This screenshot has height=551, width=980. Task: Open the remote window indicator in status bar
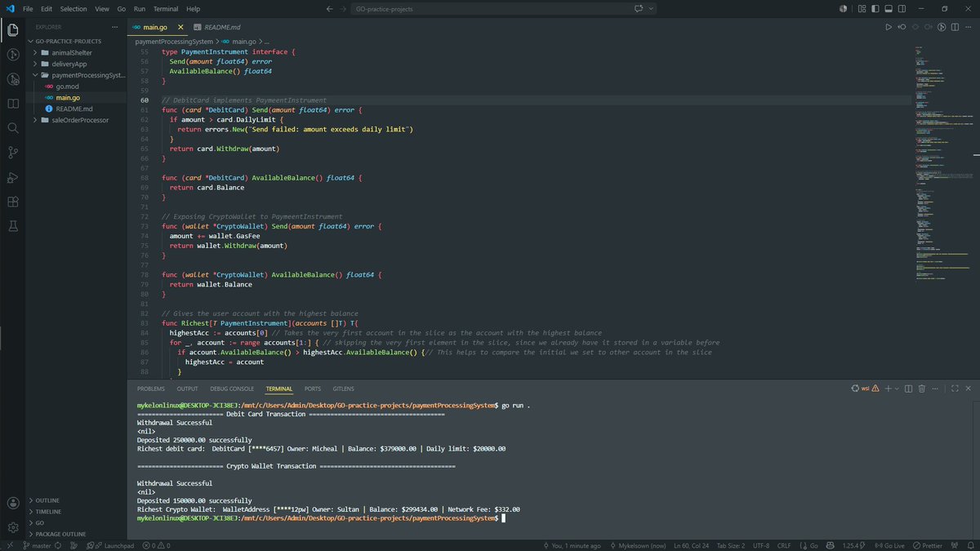[x=9, y=545]
